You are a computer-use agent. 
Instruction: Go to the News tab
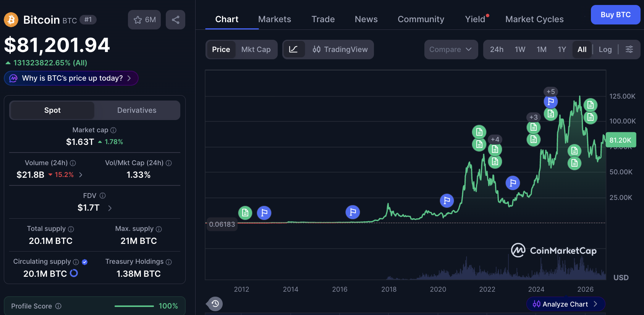366,19
